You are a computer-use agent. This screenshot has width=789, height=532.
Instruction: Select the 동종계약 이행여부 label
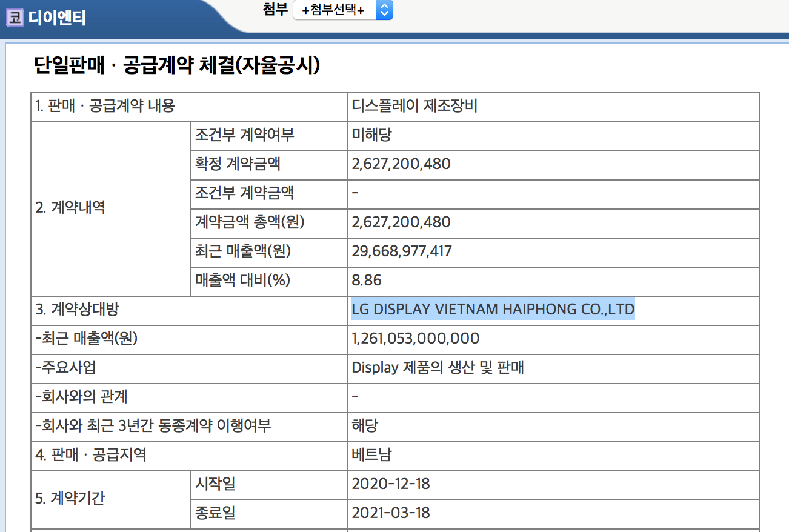[153, 426]
